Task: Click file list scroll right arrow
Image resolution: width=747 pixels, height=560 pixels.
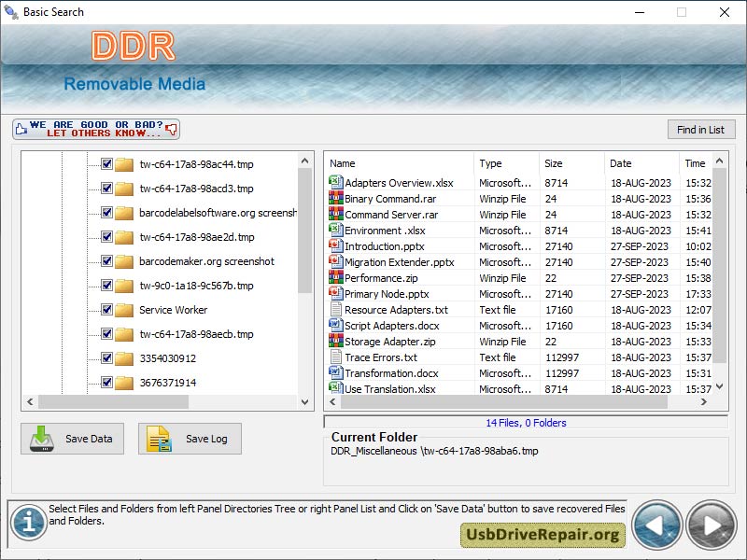Action: (704, 402)
